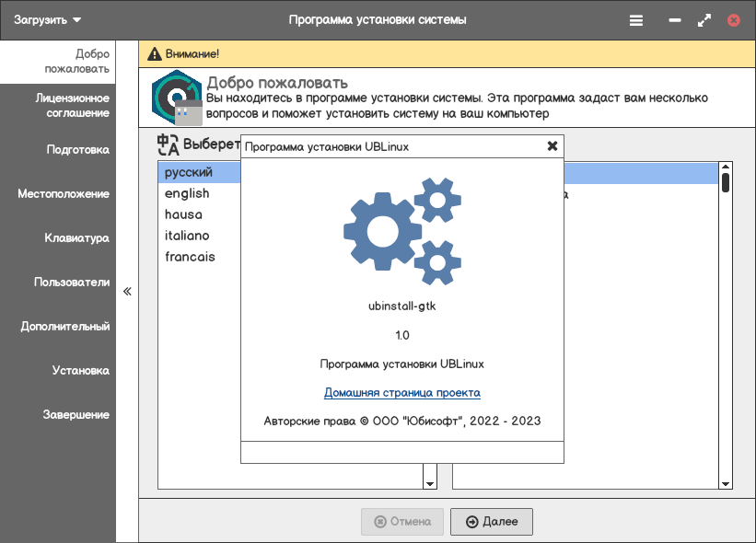Click the Внимание! warning banner
The height and width of the screenshot is (543, 756).
447,54
